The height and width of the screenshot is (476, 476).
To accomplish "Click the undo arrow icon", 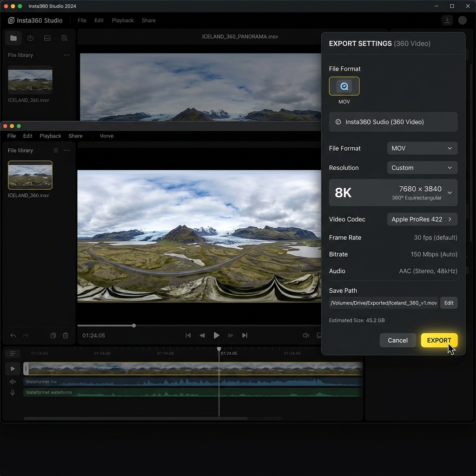I will coord(13,335).
